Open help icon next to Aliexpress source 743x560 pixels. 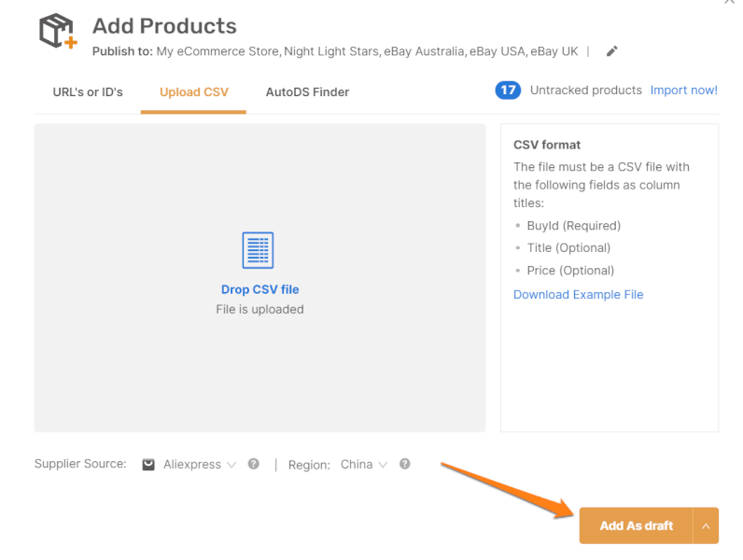(x=254, y=464)
